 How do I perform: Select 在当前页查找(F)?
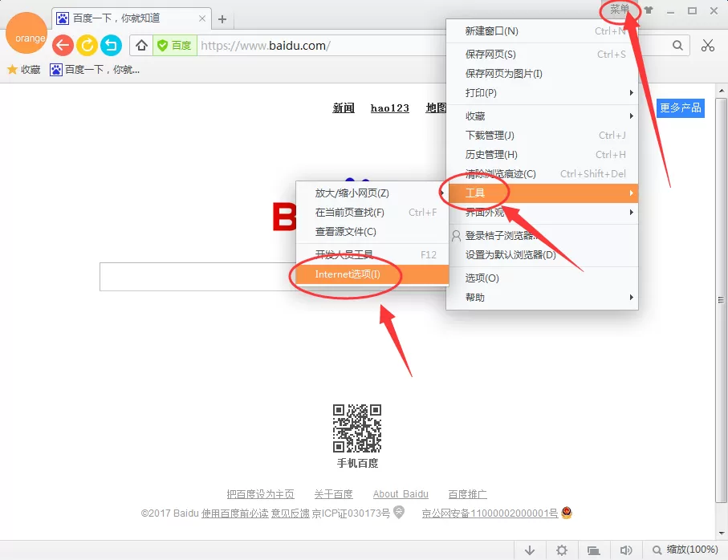pyautogui.click(x=372, y=213)
